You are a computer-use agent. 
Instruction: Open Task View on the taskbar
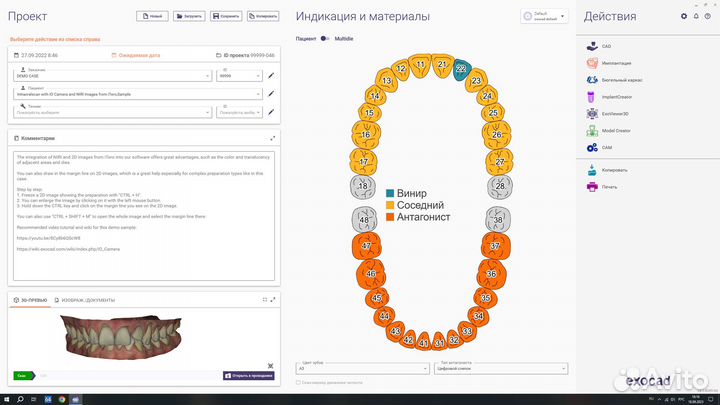pos(34,399)
